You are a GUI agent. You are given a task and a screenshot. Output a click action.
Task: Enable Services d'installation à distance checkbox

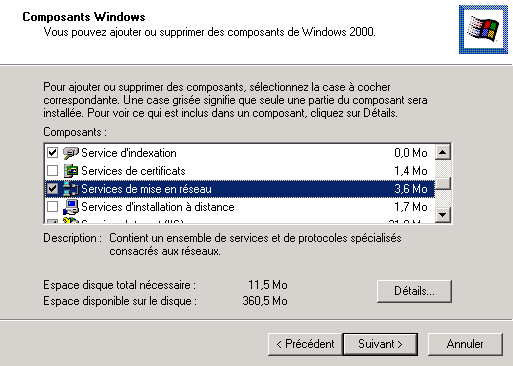(x=53, y=207)
